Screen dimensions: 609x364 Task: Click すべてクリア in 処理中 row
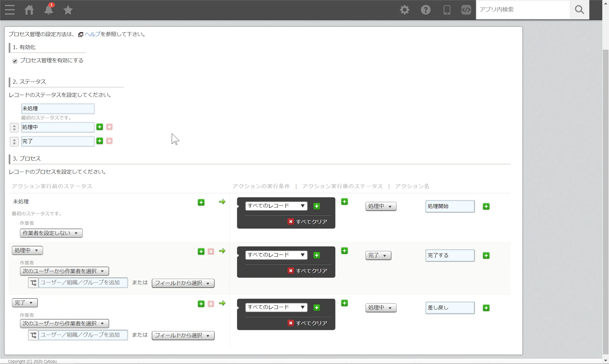pyautogui.click(x=308, y=271)
